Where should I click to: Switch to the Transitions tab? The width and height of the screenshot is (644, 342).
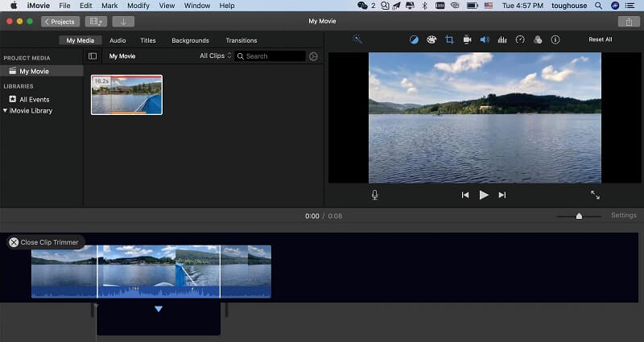tap(241, 40)
